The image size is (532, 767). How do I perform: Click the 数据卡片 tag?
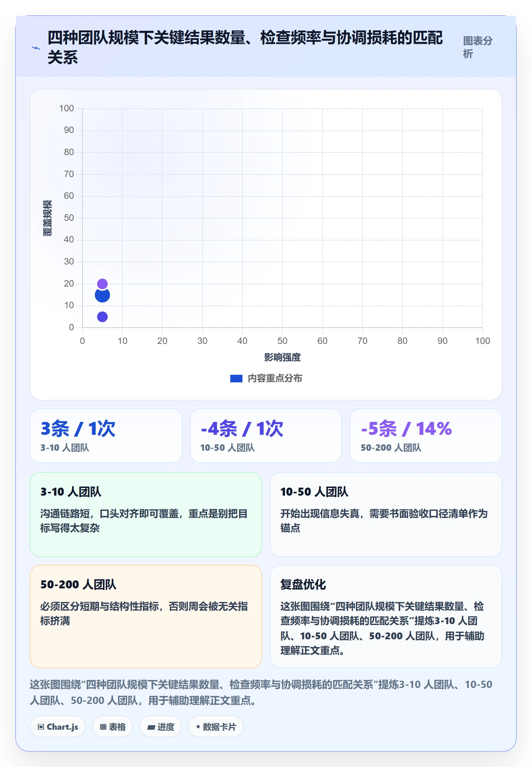[x=216, y=727]
